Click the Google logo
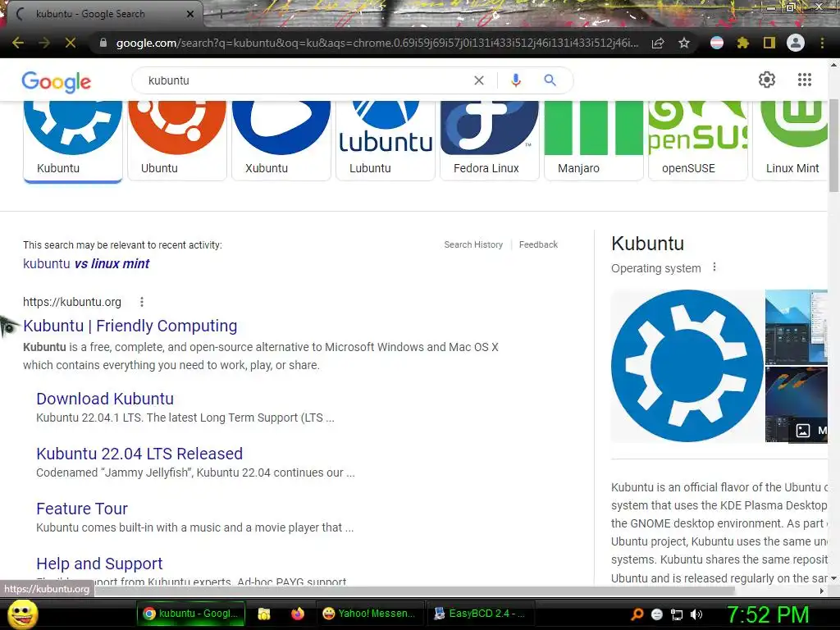 [x=57, y=81]
